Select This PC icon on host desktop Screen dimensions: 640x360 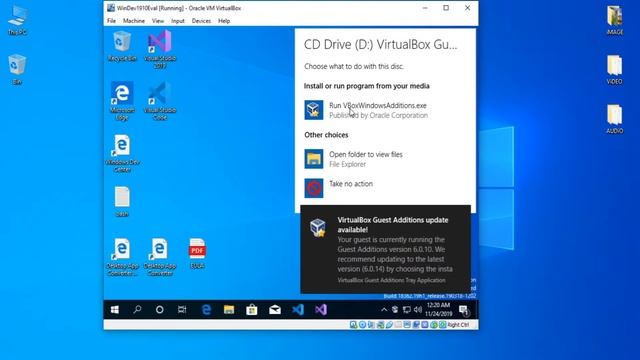click(17, 21)
